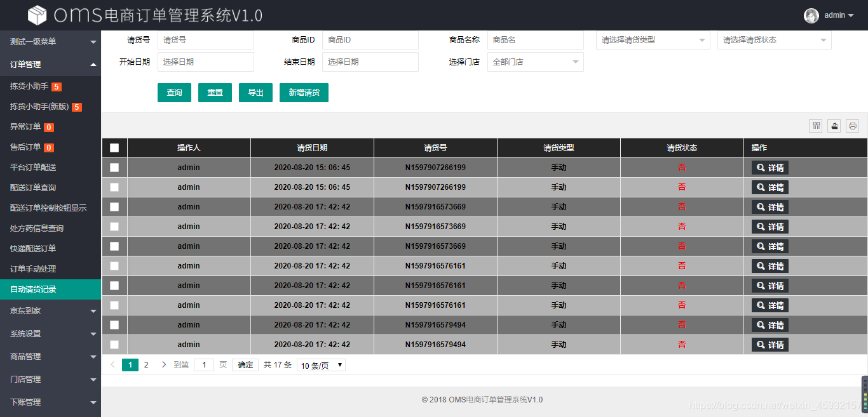This screenshot has height=417, width=868.
Task: Click badge 5 beside 拣货小助手
Action: (57, 86)
